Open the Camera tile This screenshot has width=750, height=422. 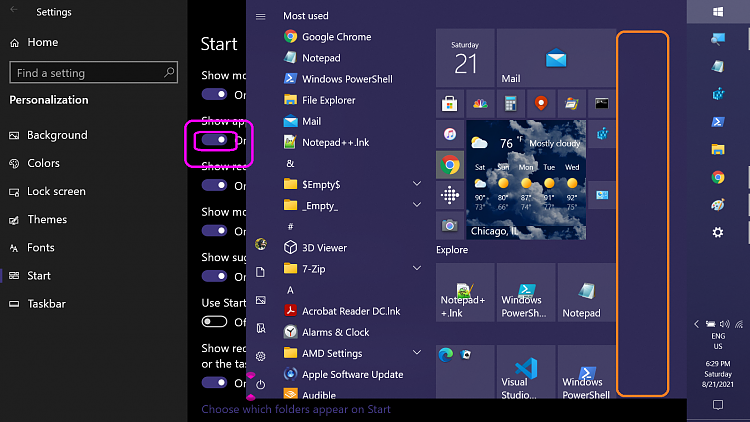(450, 225)
